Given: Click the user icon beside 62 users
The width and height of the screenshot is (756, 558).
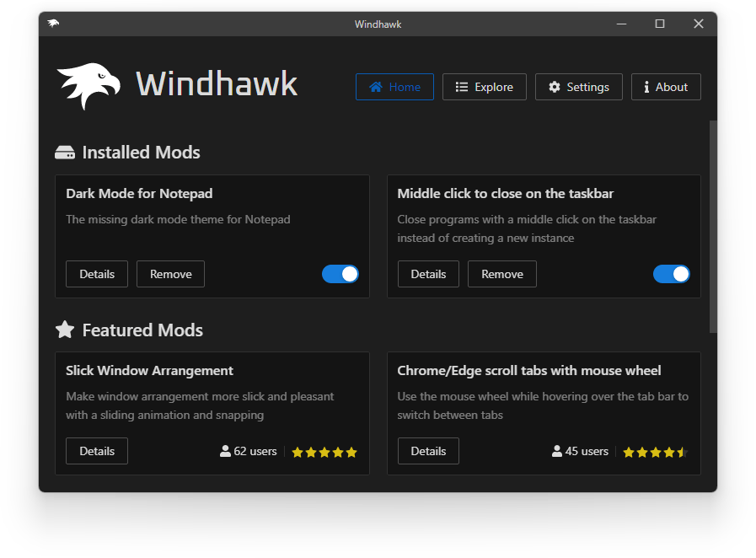Looking at the screenshot, I should coord(225,452).
